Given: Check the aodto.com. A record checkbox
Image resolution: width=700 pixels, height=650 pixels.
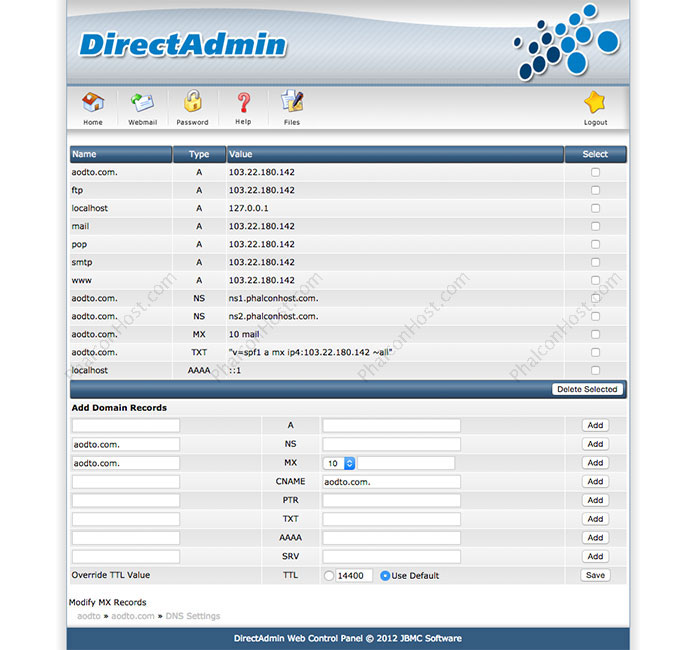Looking at the screenshot, I should (595, 172).
